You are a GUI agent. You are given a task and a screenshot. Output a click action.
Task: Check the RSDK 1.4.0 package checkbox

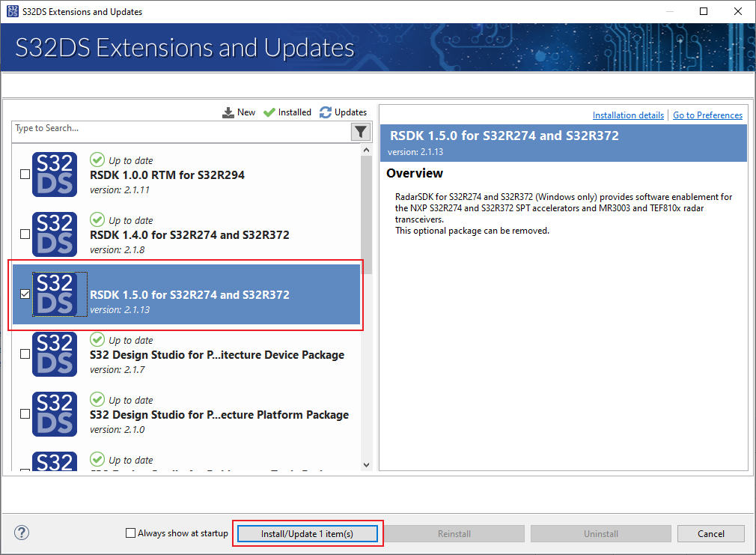pos(25,234)
